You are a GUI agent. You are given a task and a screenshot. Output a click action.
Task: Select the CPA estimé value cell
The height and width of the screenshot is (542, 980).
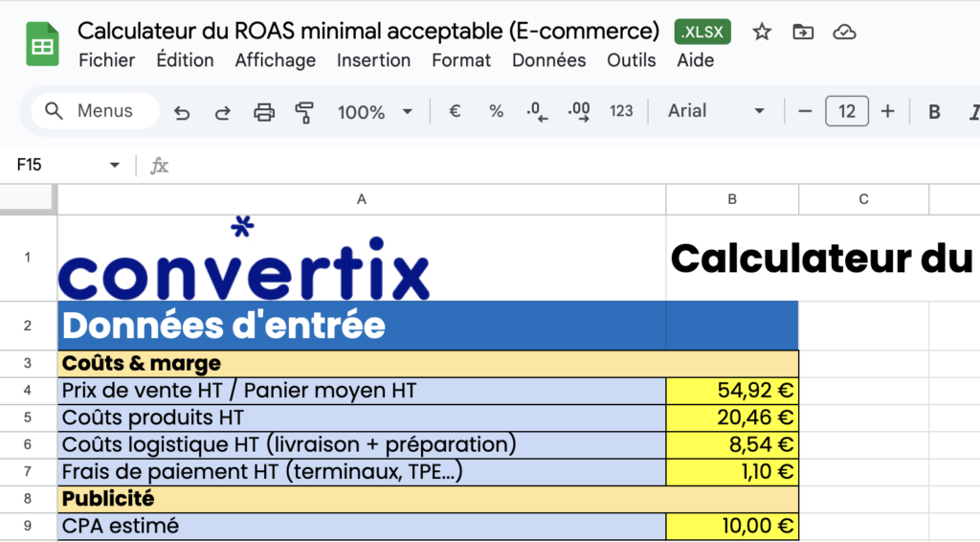[731, 527]
